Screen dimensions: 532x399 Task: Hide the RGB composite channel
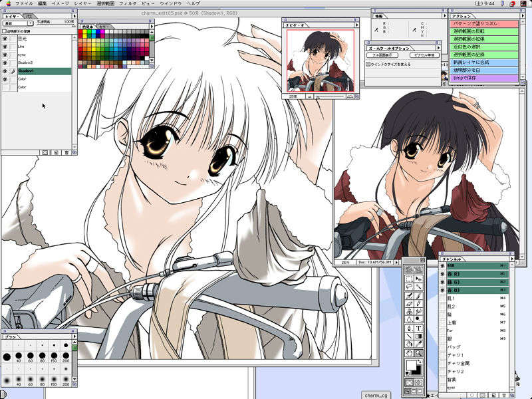point(442,265)
